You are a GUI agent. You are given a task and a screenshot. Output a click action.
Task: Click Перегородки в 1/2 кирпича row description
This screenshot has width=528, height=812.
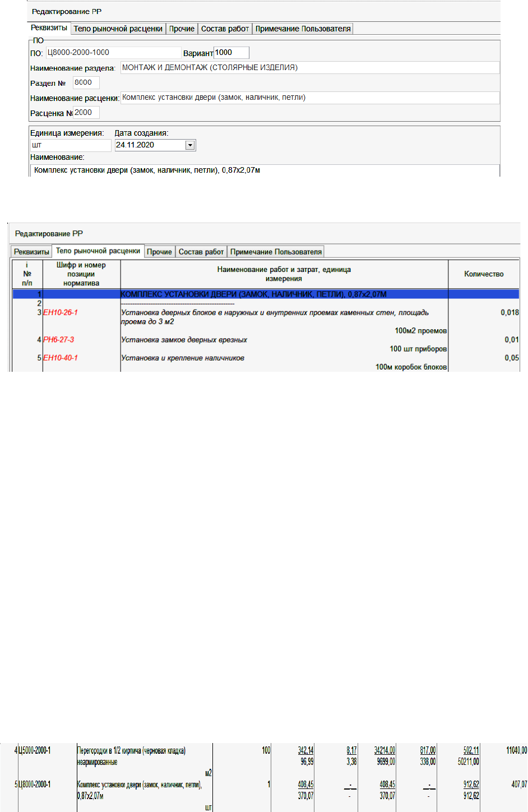(x=131, y=756)
